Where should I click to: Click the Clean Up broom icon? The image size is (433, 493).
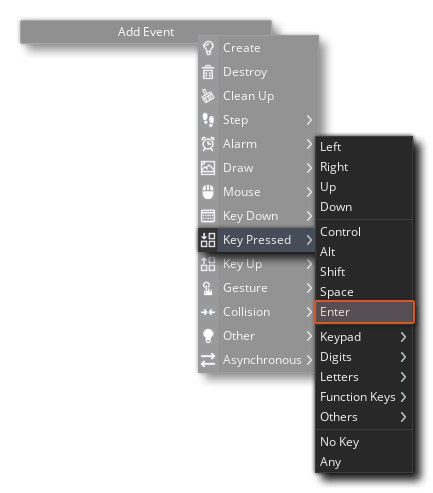coord(208,96)
